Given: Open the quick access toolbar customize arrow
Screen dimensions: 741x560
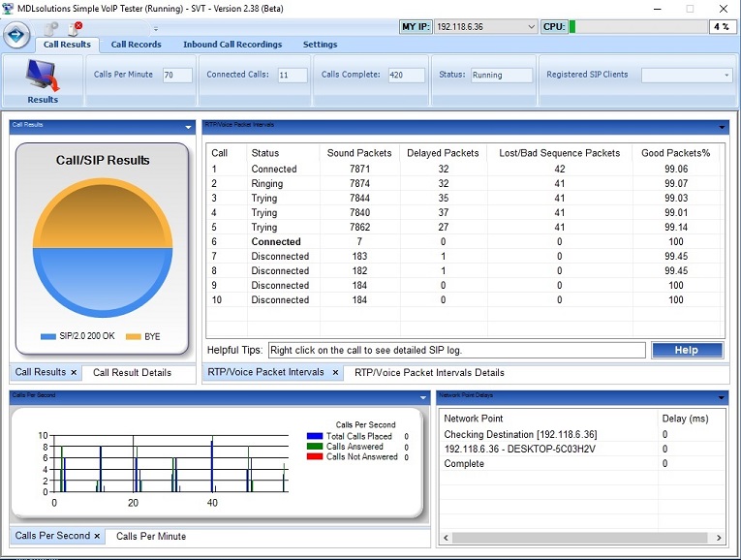Looking at the screenshot, I should click(156, 29).
